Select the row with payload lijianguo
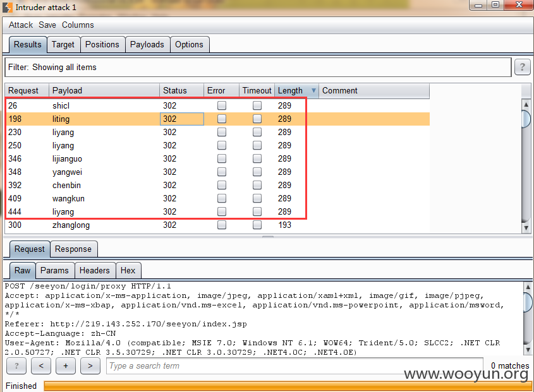534x392 pixels. [x=217, y=158]
